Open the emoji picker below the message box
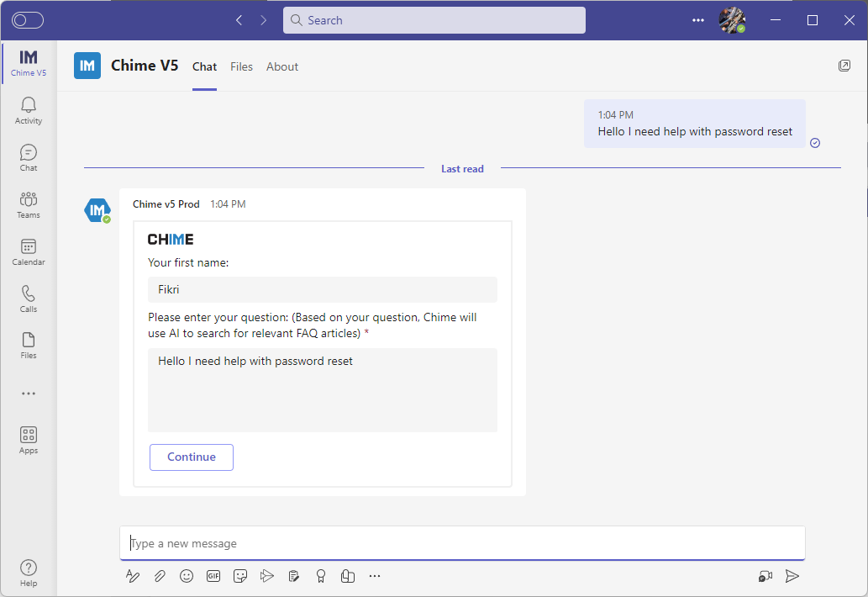The height and width of the screenshot is (597, 868). point(187,576)
